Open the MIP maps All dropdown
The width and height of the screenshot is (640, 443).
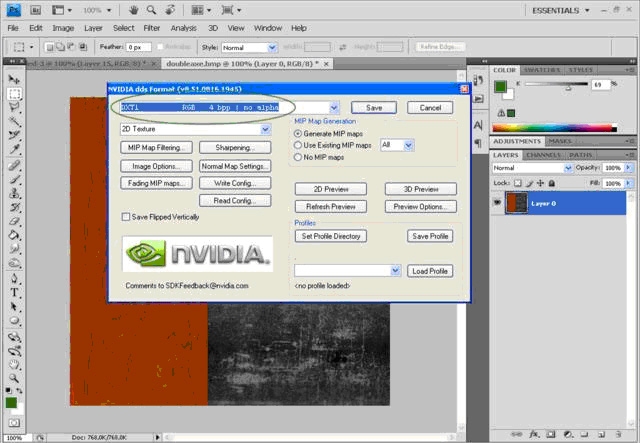(409, 145)
